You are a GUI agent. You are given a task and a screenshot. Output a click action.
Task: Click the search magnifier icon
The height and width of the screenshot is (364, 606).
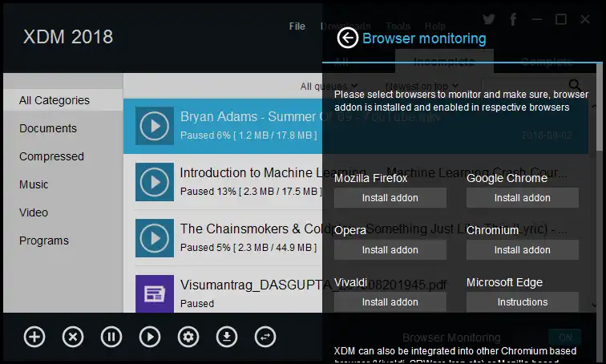pyautogui.click(x=575, y=85)
